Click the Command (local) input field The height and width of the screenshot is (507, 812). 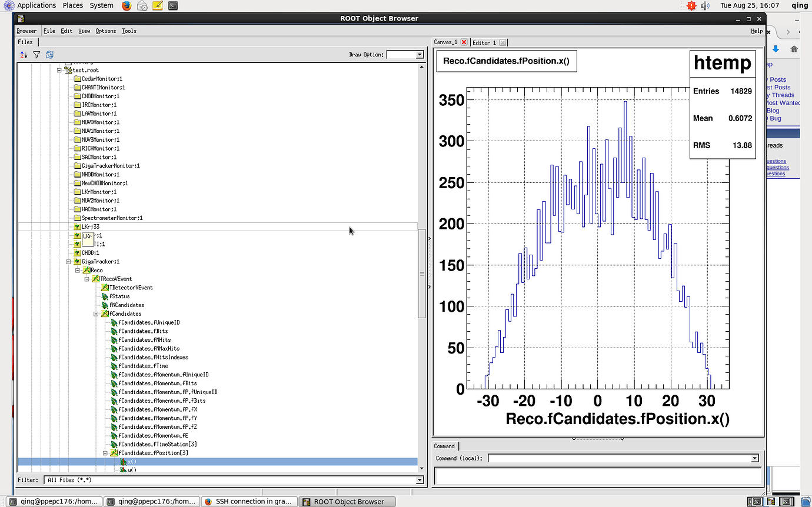pyautogui.click(x=619, y=458)
